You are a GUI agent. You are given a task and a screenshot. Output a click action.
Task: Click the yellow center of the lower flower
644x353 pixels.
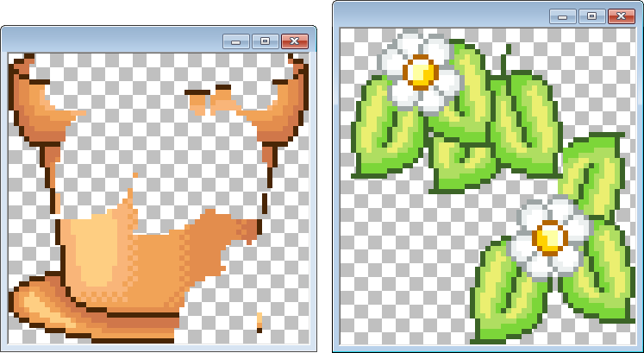pos(548,235)
